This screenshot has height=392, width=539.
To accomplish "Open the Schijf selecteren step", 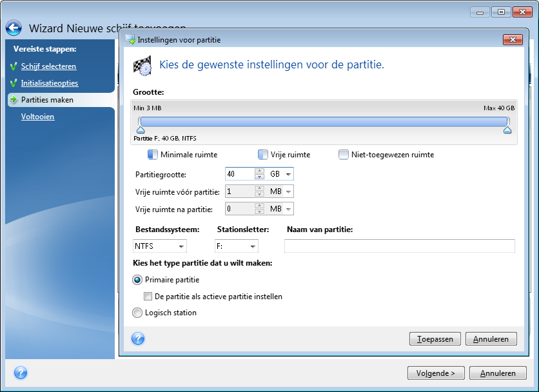I will [48, 66].
